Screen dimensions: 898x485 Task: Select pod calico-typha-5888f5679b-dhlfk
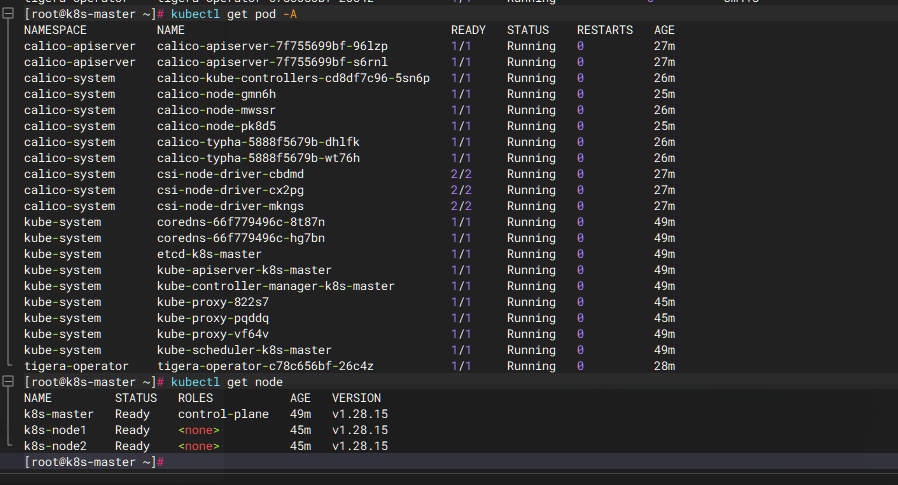pos(258,142)
